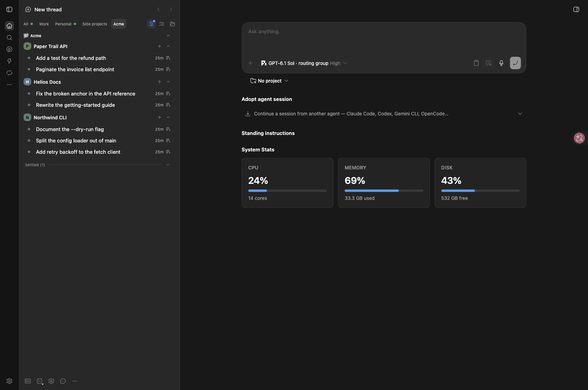The height and width of the screenshot is (390, 588).
Task: Send the message with the submit button
Action: (x=515, y=63)
